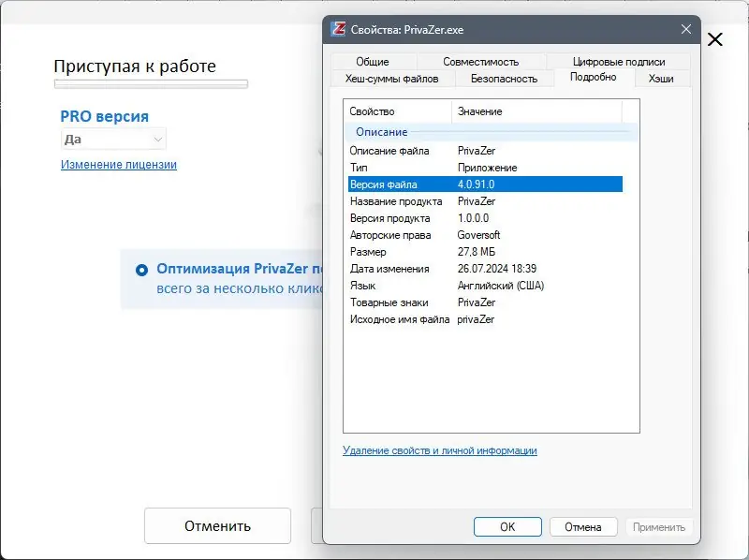Select the 'Товарные знаки' row
Screen dimensions: 749x560
[485, 302]
